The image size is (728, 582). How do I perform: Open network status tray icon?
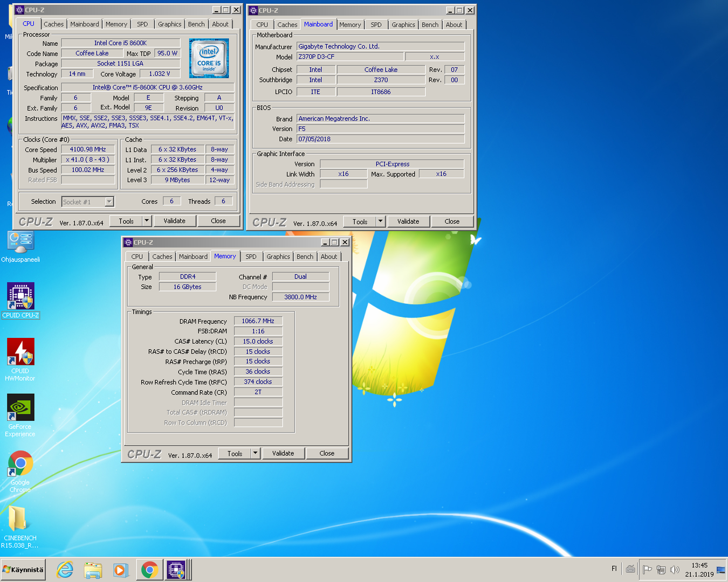tap(661, 569)
